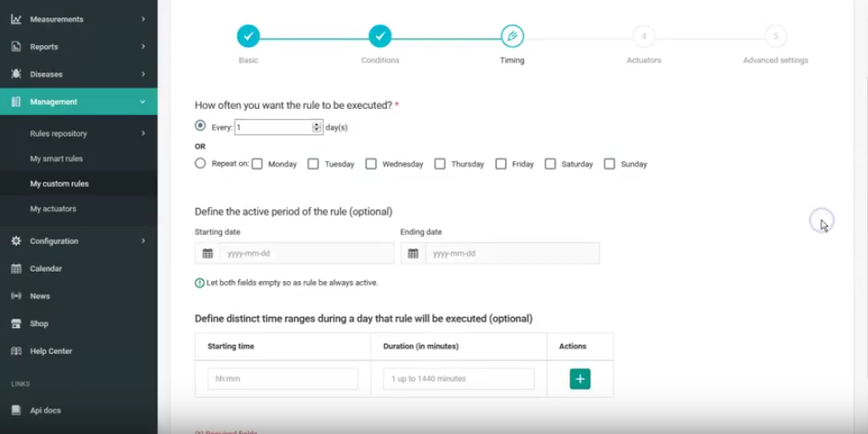Open My actuators menu item
The height and width of the screenshot is (434, 868).
click(x=53, y=208)
